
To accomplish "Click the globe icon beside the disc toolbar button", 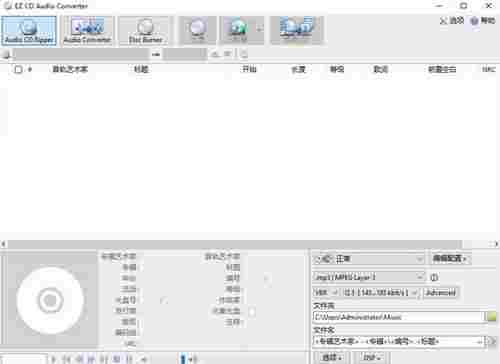I will [238, 30].
